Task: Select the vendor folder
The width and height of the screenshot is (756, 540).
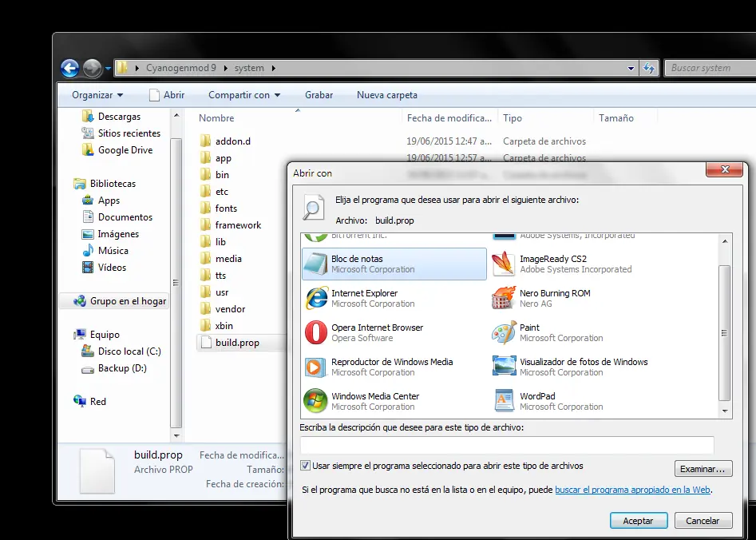Action: [230, 309]
